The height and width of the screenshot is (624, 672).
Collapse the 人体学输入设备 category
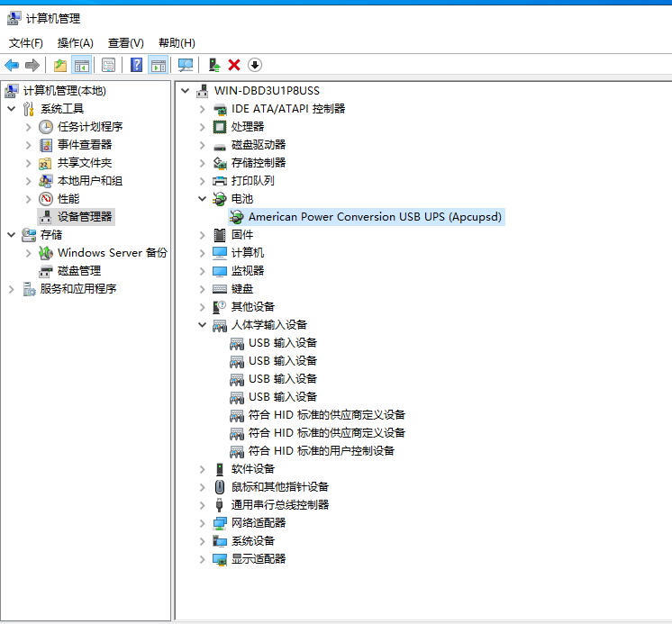(203, 325)
